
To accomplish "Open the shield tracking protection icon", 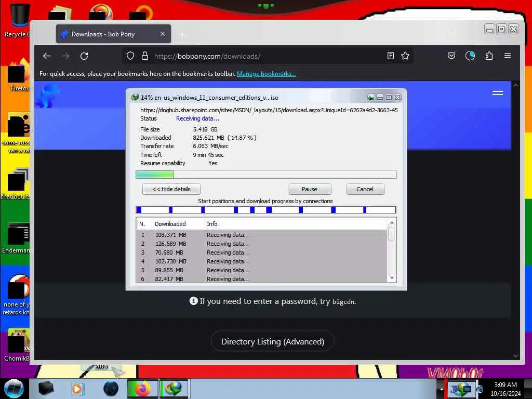I will pos(130,56).
